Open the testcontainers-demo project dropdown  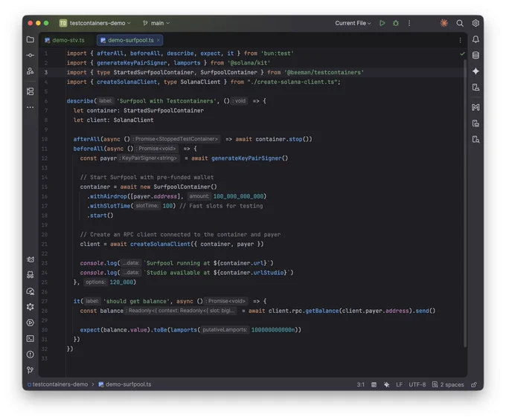point(95,23)
